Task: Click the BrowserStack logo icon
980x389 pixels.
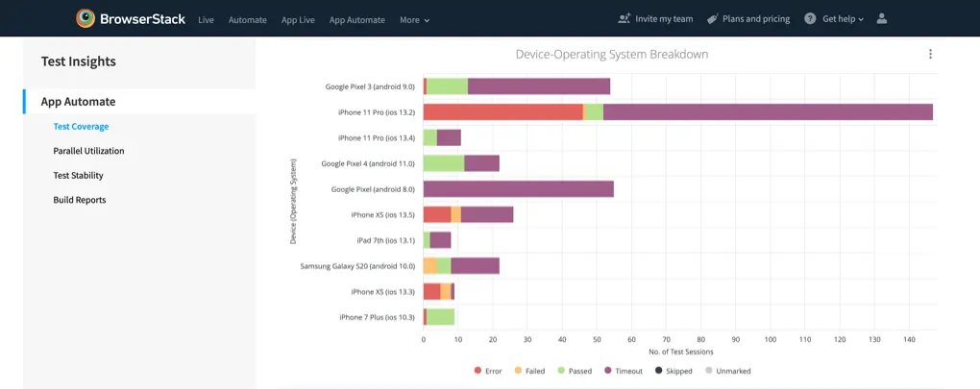Action: coord(86,18)
